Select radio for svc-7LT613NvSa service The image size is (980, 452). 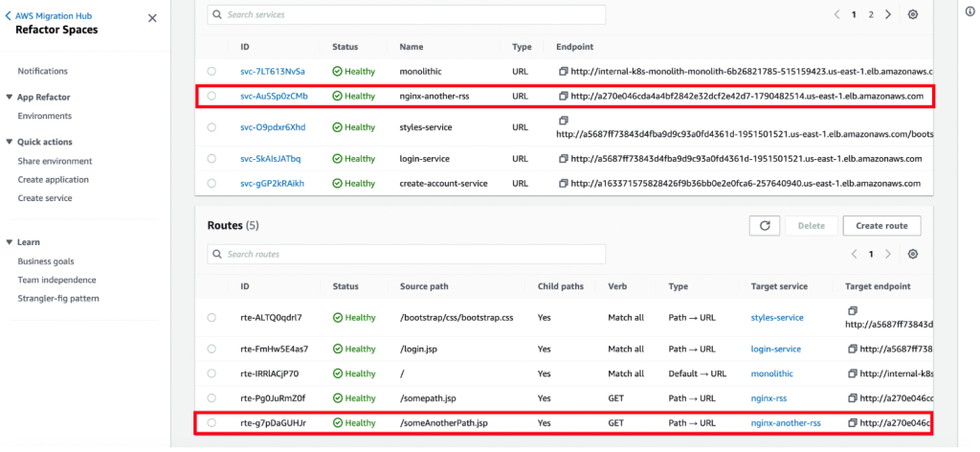212,71
